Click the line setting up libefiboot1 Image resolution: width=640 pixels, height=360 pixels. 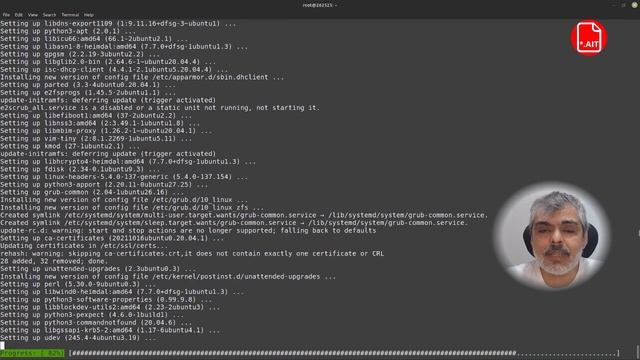pyautogui.click(x=96, y=116)
